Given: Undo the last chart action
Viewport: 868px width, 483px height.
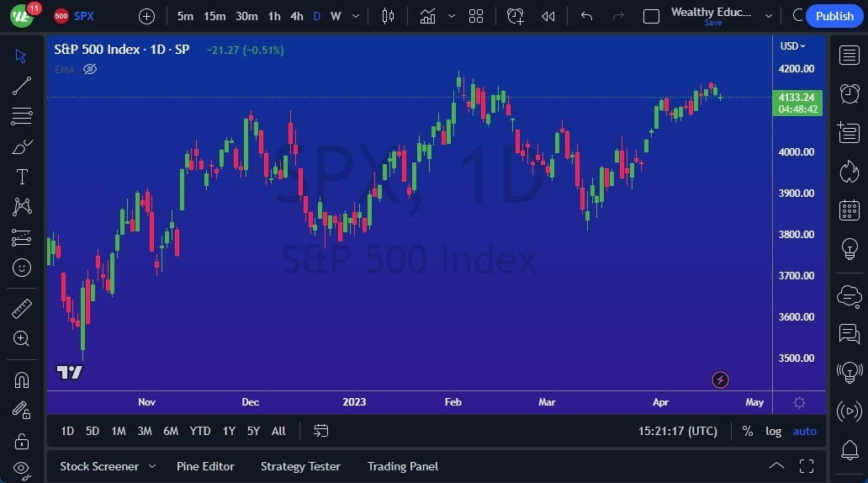Looking at the screenshot, I should pyautogui.click(x=586, y=17).
